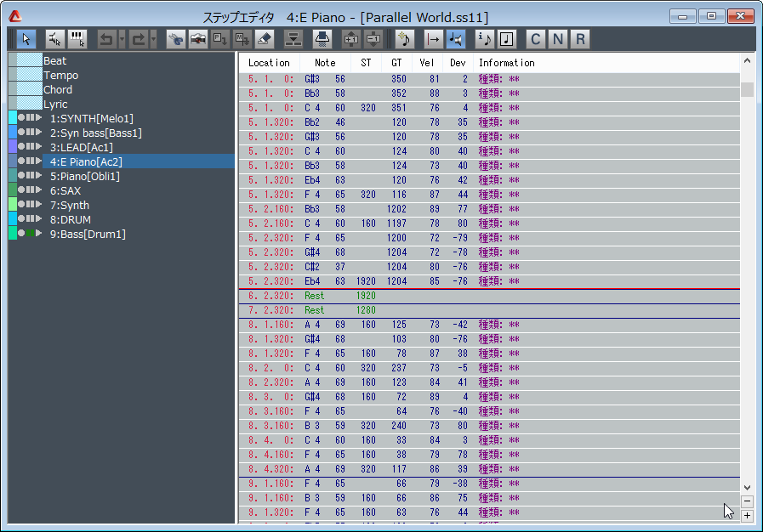The image size is (763, 532).
Task: Toggle solo triangle on 3:LEAD[Ac1] track
Action: pos(39,146)
